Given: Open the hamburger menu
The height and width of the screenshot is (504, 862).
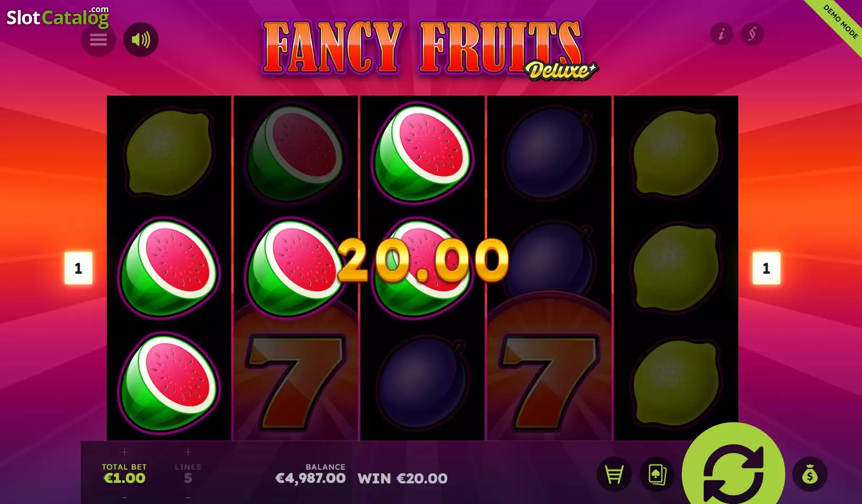Looking at the screenshot, I should (x=98, y=40).
